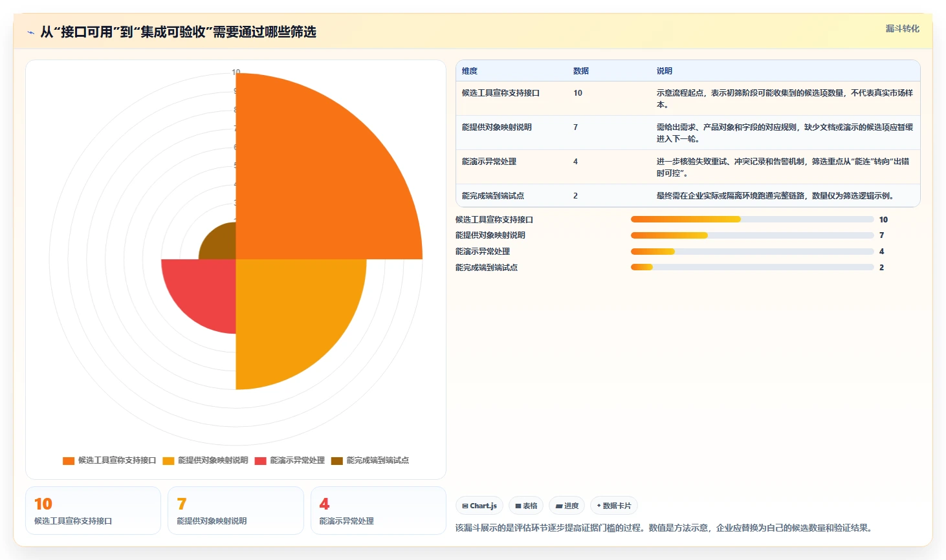The height and width of the screenshot is (560, 946).
Task: Click description starting 最终需在企业实际
Action: [x=775, y=196]
